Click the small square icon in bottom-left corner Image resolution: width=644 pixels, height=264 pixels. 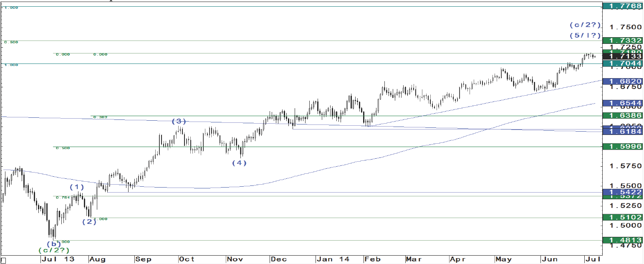pos(4,260)
